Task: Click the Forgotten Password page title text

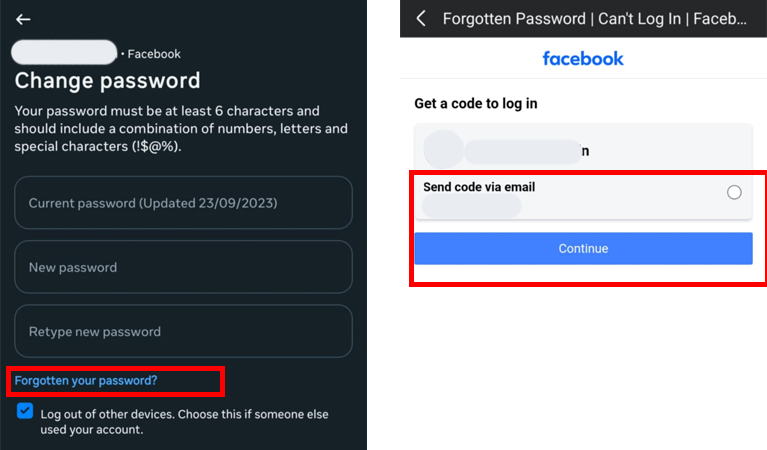Action: point(594,19)
